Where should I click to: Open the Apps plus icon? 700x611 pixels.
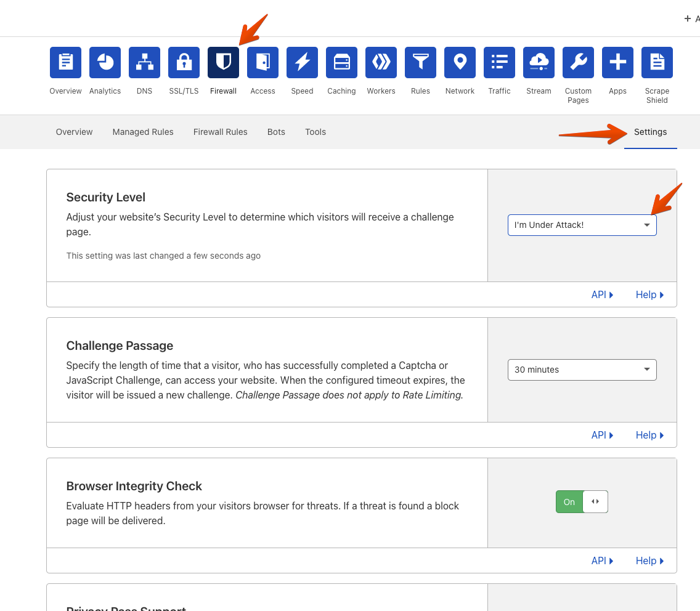[x=617, y=62]
